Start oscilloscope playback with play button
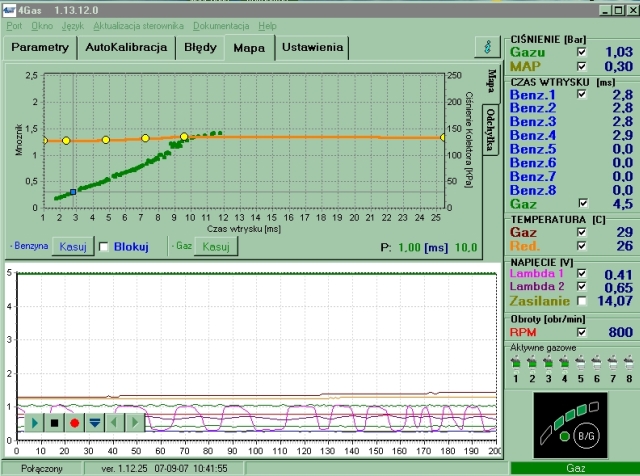This screenshot has width=640, height=476. [x=34, y=423]
